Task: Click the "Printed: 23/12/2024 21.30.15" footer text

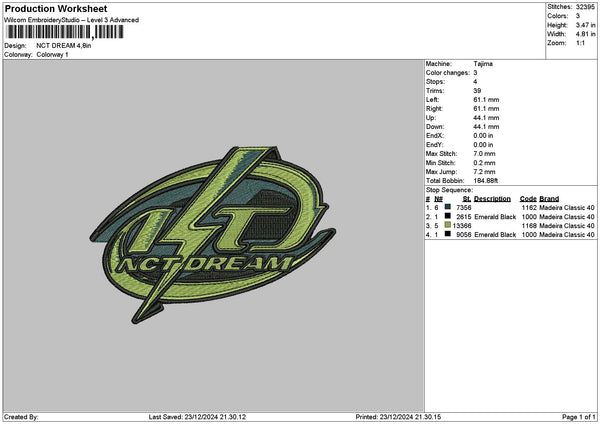Action: 398,417
